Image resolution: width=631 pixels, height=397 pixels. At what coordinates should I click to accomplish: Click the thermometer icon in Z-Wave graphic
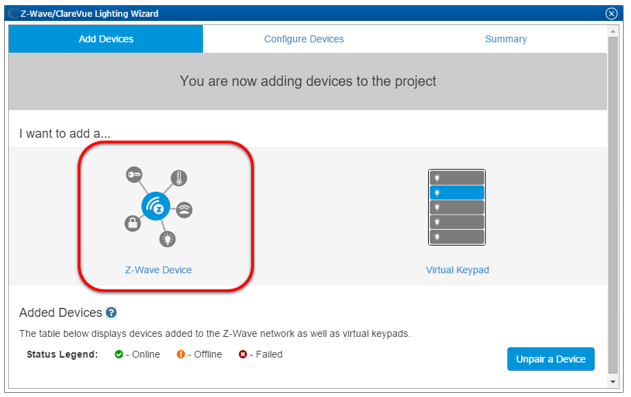point(179,178)
